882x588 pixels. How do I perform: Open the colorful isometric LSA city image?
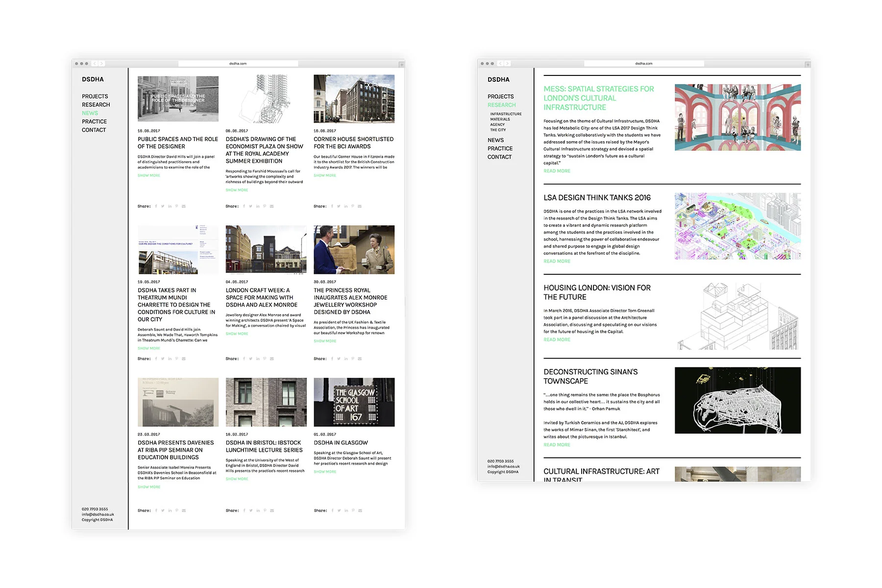coord(738,226)
